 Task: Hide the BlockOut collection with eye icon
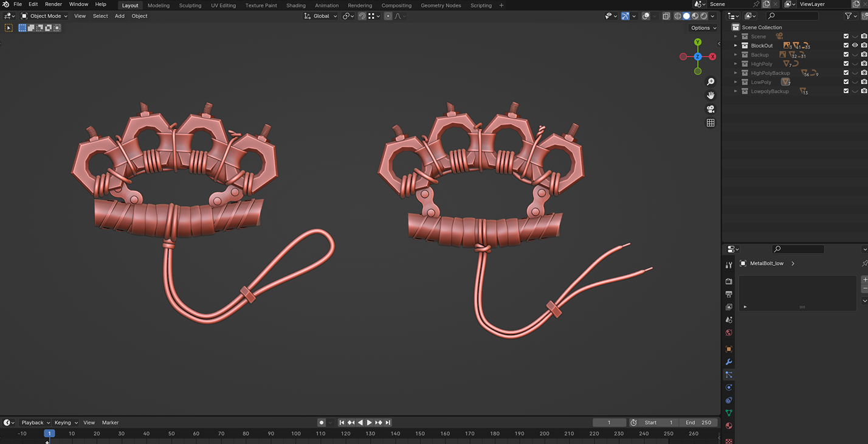(855, 46)
